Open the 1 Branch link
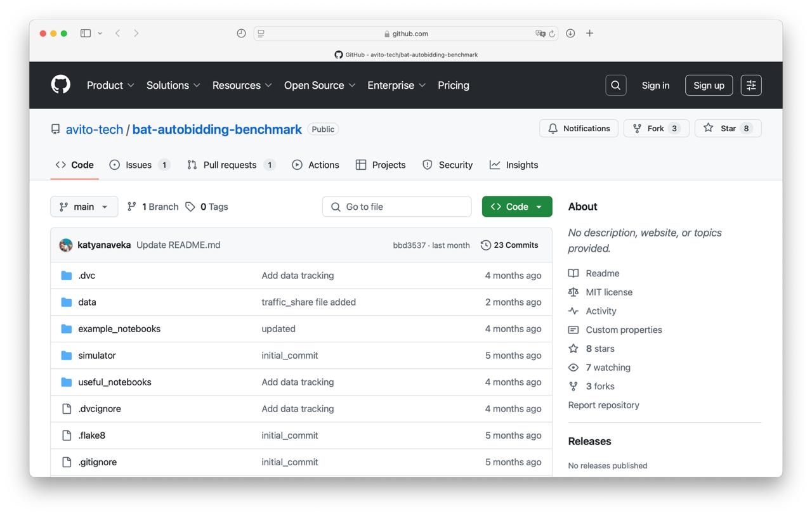 point(153,207)
